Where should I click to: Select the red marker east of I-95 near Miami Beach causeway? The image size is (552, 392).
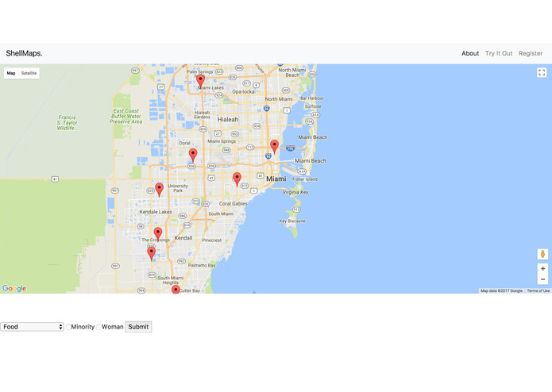[x=274, y=147]
